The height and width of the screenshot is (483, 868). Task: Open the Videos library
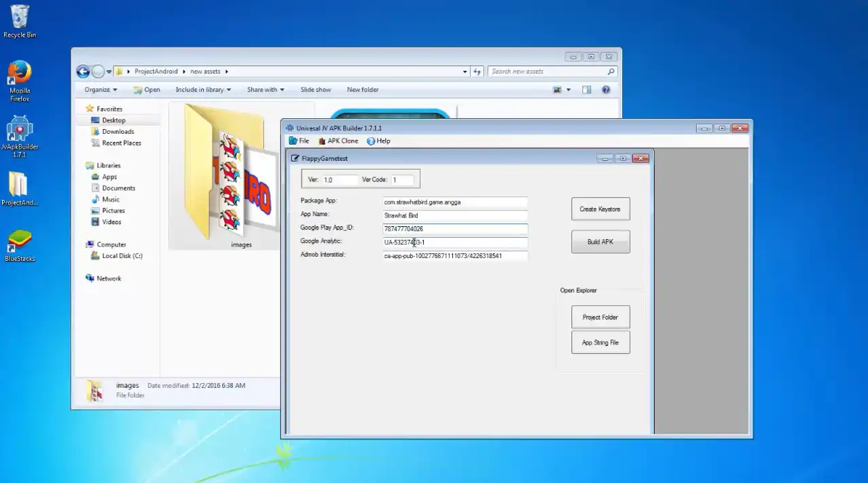111,222
